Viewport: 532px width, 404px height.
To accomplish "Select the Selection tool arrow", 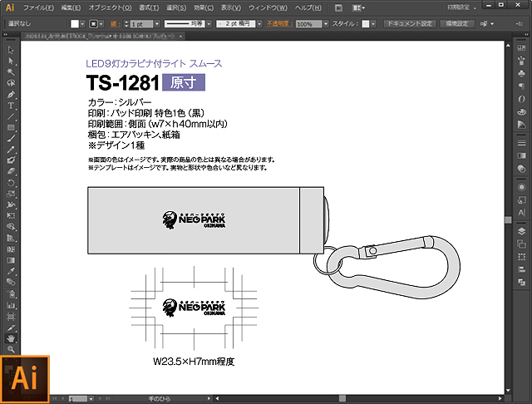I will (x=11, y=50).
